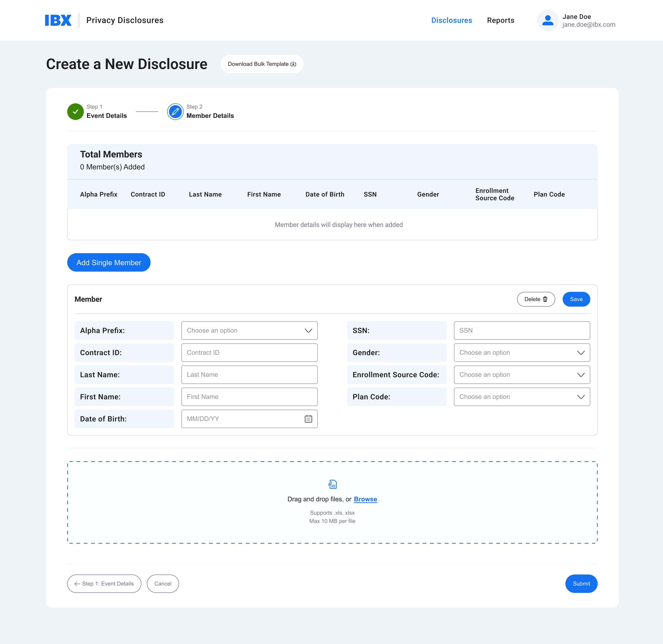Expand the Enrollment Source Code dropdown
This screenshot has width=663, height=644.
pyautogui.click(x=522, y=375)
